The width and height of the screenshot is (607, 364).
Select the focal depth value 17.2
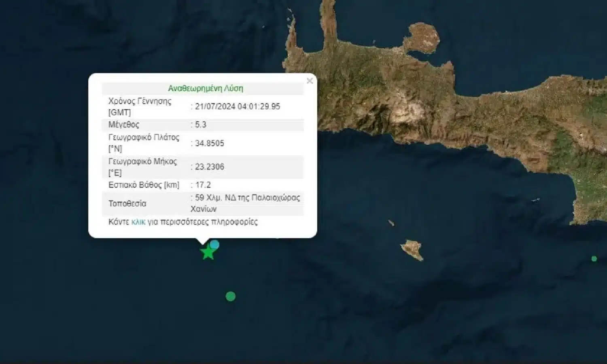(x=203, y=185)
